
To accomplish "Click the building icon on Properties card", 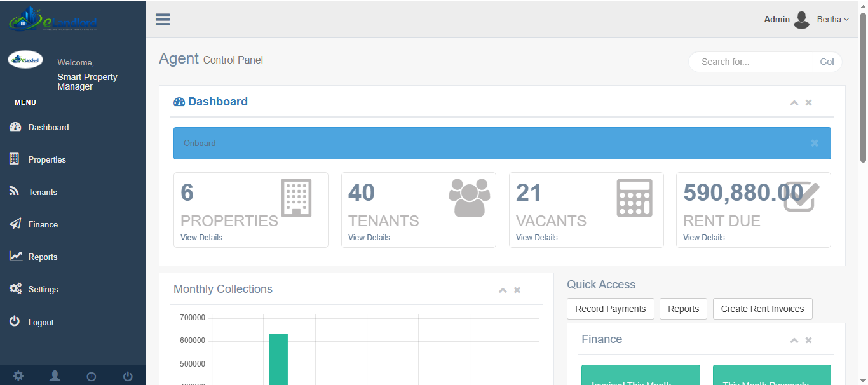I will (x=296, y=198).
